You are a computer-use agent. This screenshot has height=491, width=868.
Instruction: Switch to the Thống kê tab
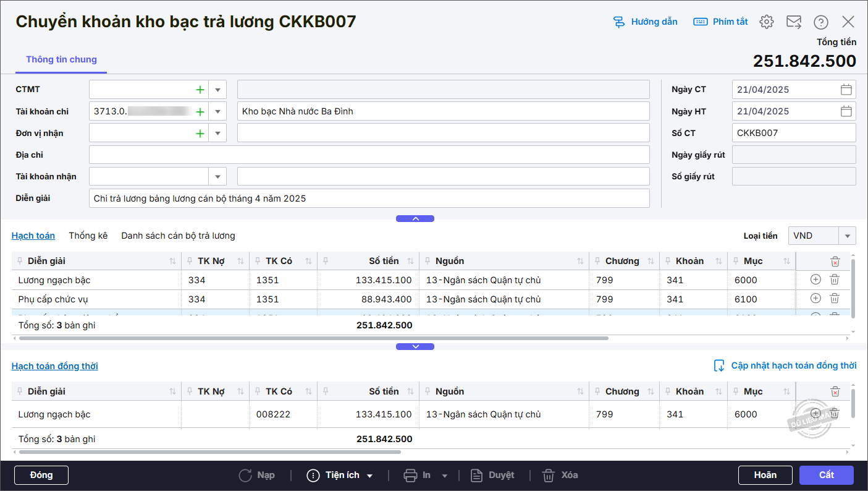[x=88, y=236]
